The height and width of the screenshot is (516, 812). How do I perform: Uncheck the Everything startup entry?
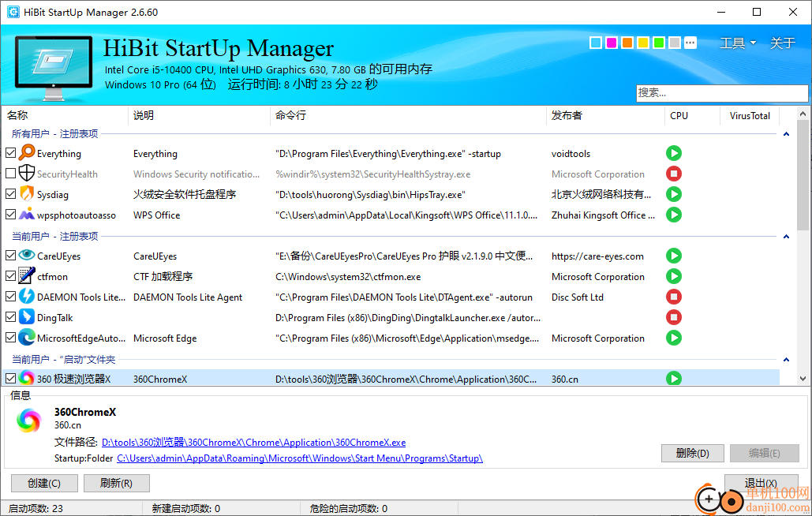[x=10, y=153]
